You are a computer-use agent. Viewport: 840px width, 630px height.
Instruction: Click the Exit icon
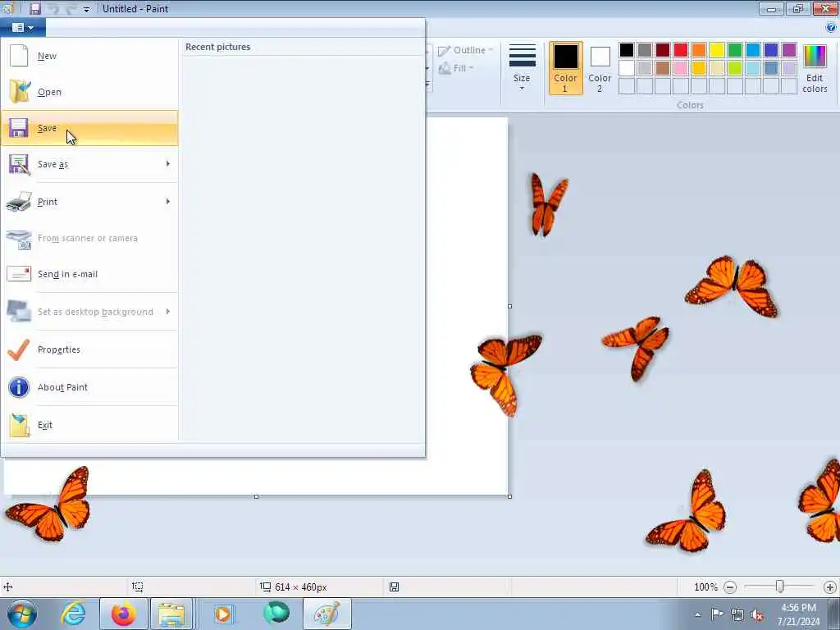coord(20,425)
